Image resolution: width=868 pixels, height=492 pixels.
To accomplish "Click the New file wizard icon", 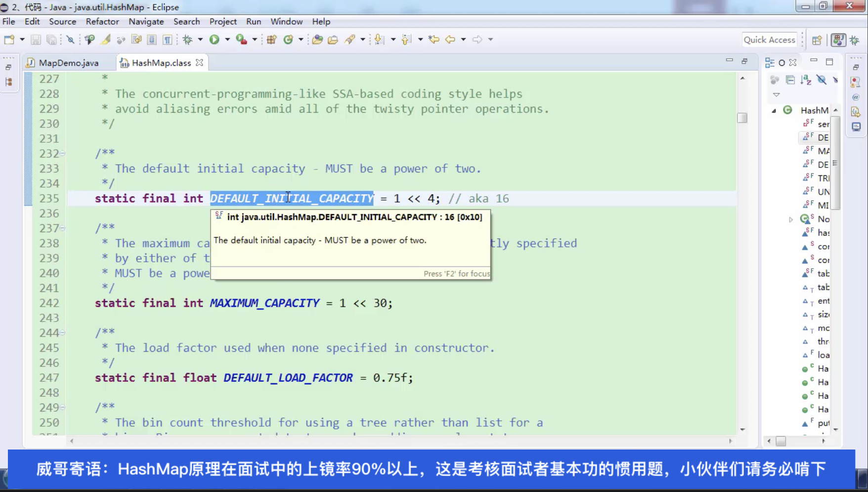I will click(x=9, y=40).
